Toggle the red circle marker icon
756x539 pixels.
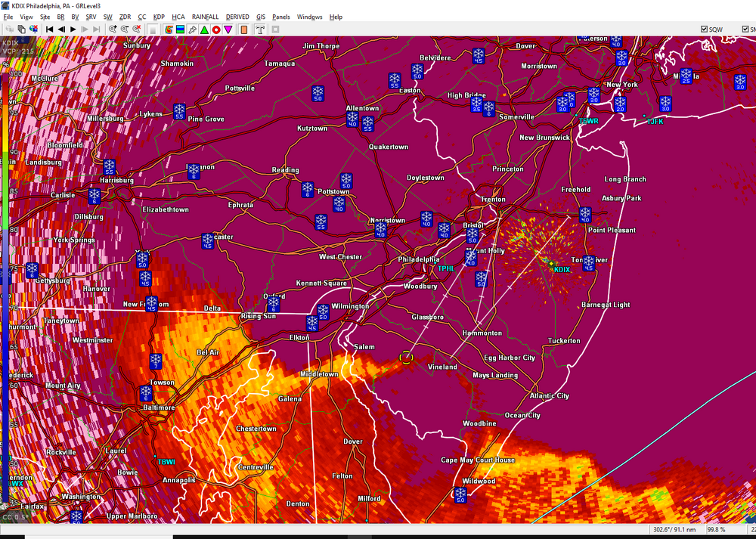pyautogui.click(x=216, y=29)
